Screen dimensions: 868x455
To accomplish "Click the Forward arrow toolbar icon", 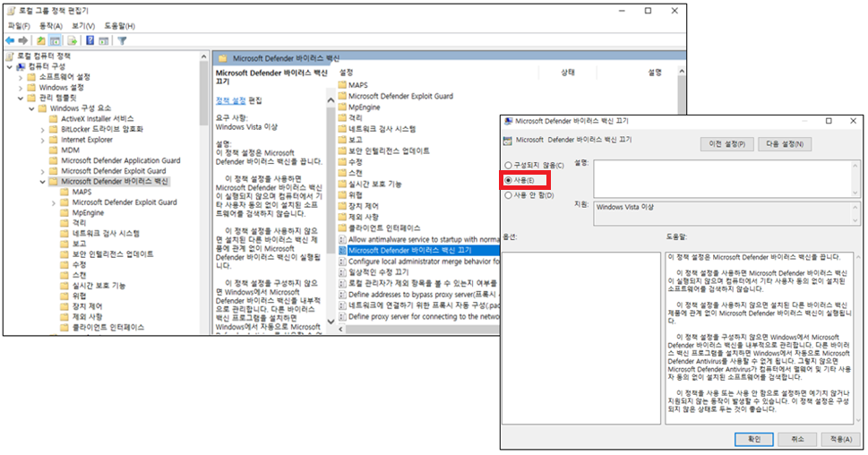I will pyautogui.click(x=22, y=40).
